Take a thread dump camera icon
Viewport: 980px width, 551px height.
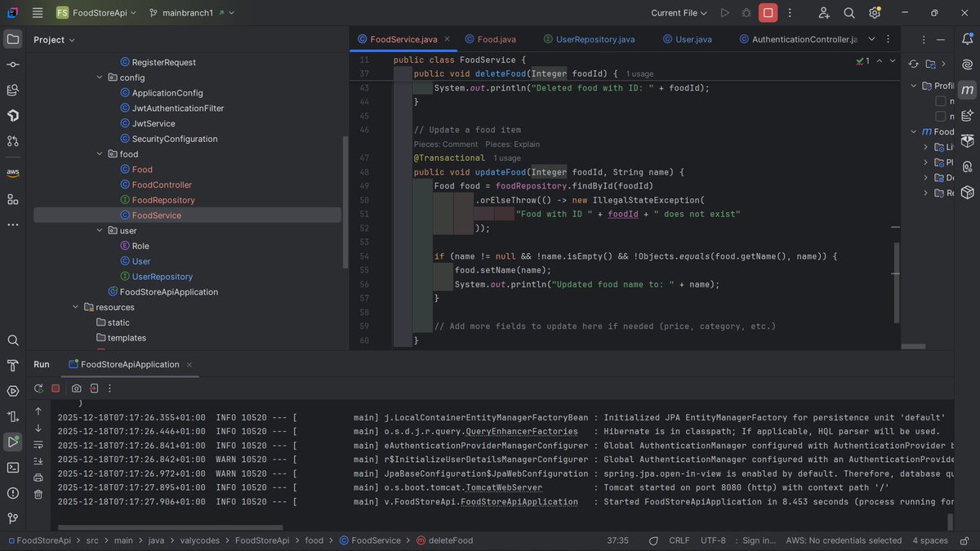[x=76, y=389]
